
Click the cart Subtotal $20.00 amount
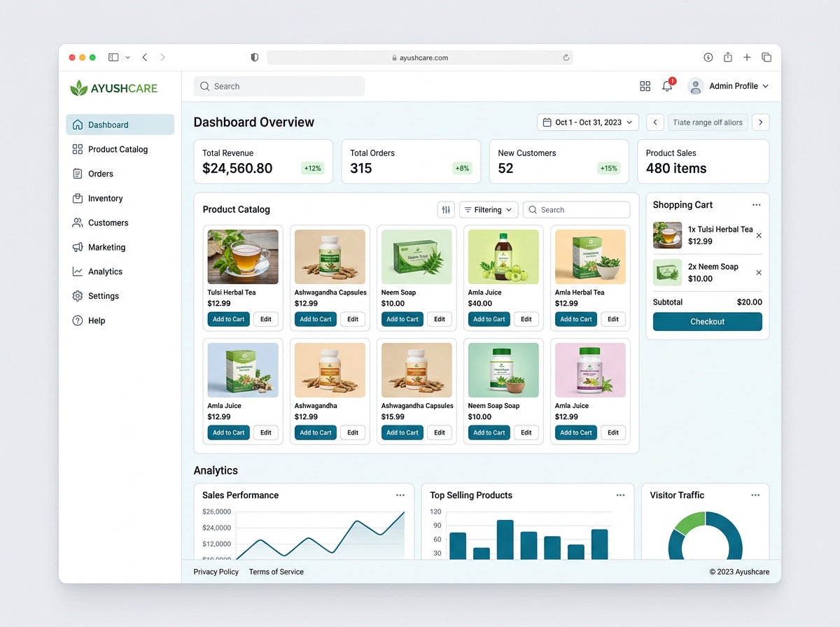[750, 302]
